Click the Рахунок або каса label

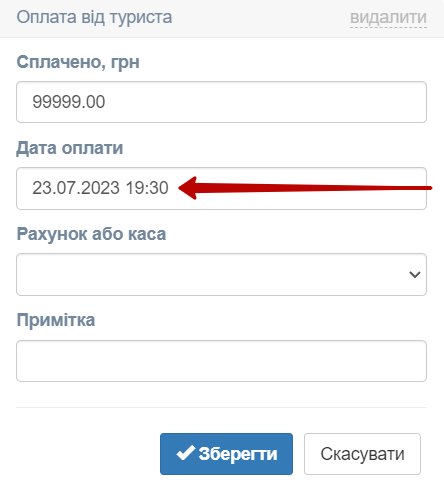pos(91,234)
